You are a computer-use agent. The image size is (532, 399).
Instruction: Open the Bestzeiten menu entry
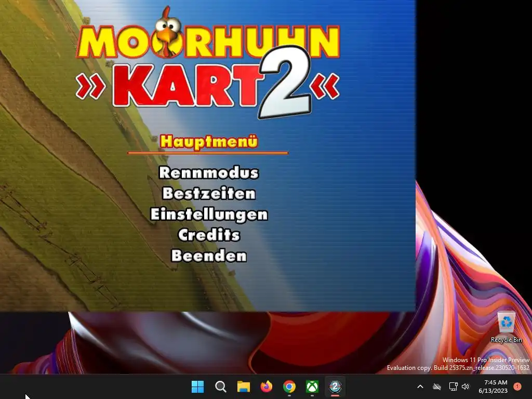coord(209,193)
